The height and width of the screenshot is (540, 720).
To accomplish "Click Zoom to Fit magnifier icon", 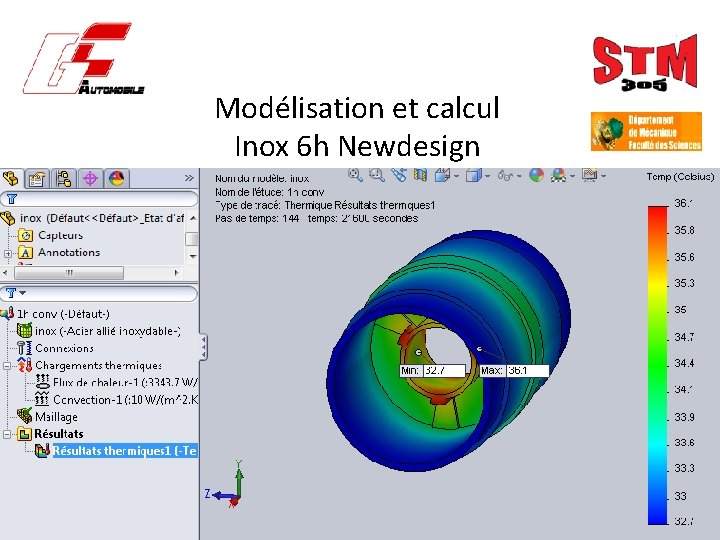I will point(355,175).
